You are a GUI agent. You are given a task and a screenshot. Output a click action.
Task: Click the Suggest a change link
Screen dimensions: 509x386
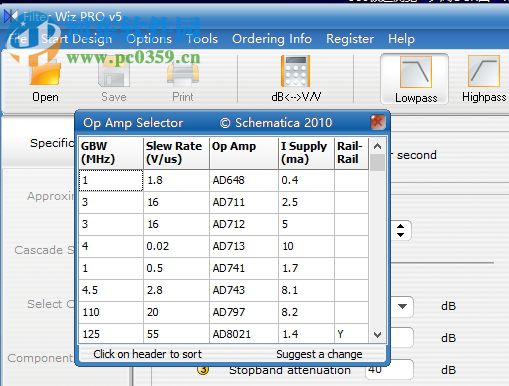[319, 354]
